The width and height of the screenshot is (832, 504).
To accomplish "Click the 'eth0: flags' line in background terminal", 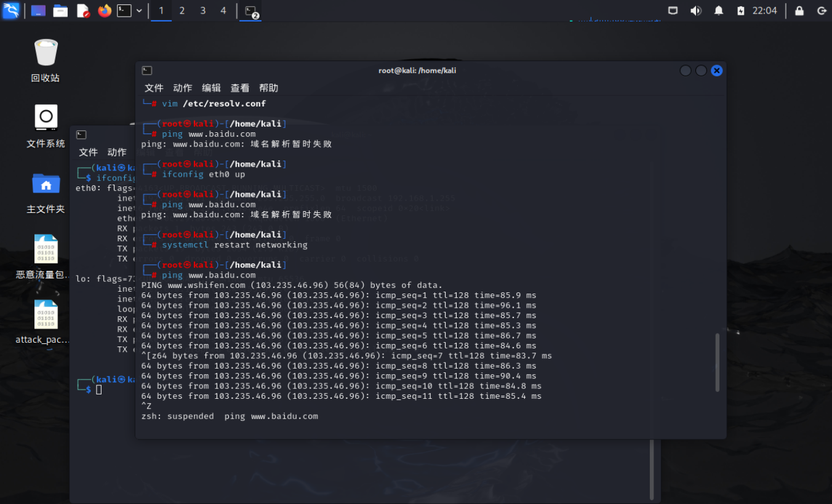I will pyautogui.click(x=105, y=188).
